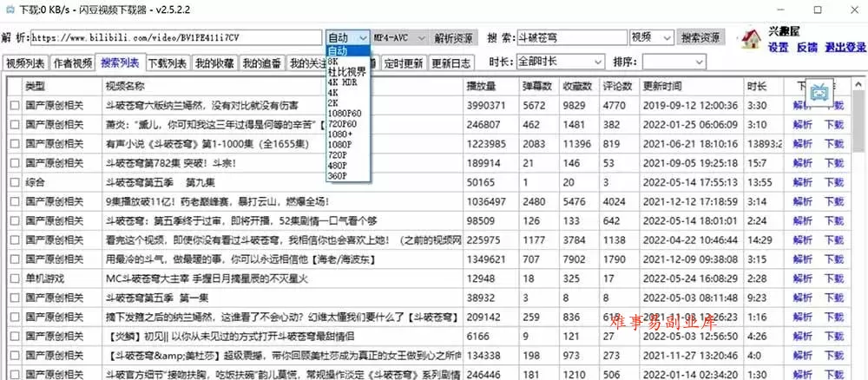Click the house logo icon
The height and width of the screenshot is (380, 868).
tap(751, 39)
